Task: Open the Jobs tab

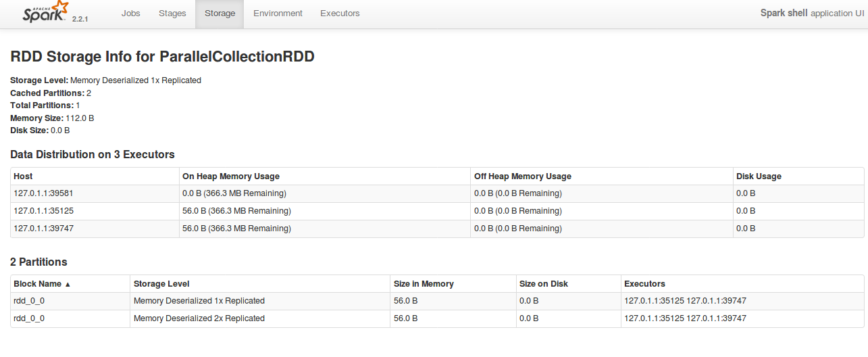Action: (131, 14)
